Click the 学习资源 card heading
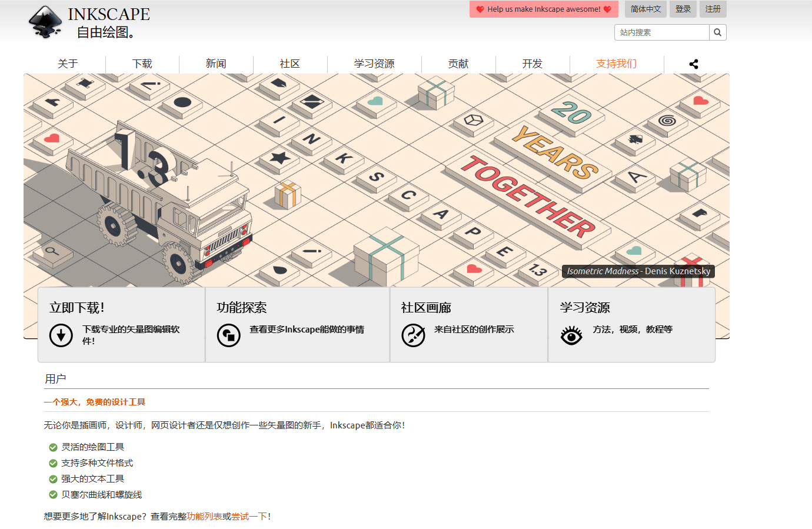This screenshot has width=812, height=529. point(585,308)
